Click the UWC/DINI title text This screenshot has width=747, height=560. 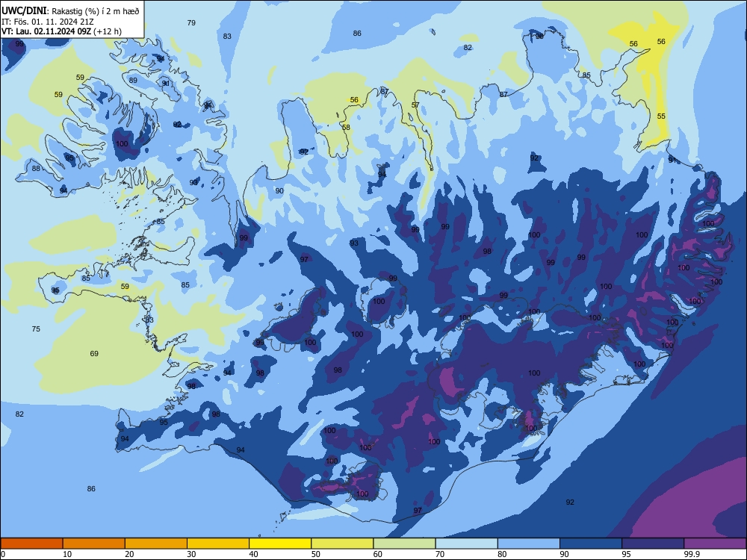24,11
